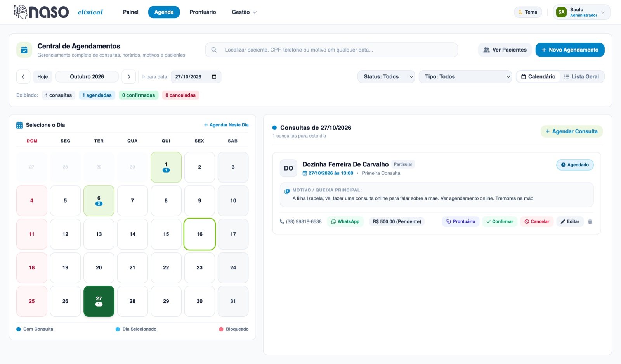Go to previous month arrow
This screenshot has width=621, height=364.
[x=23, y=77]
